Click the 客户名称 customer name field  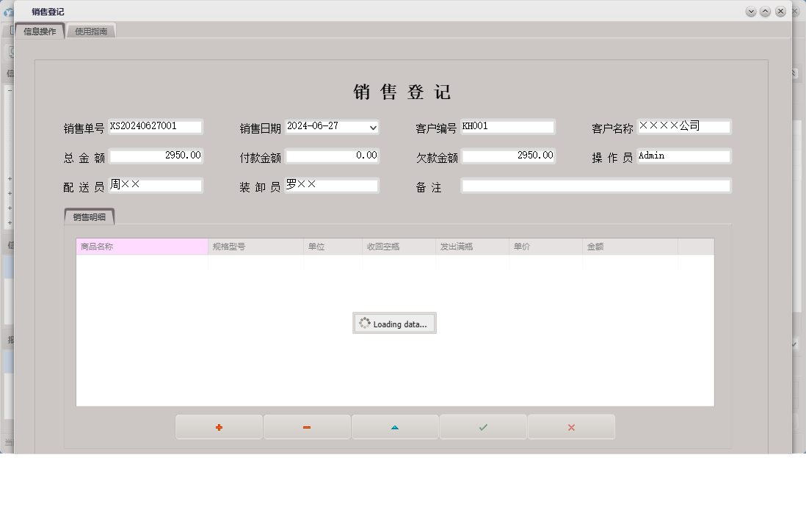pyautogui.click(x=683, y=126)
